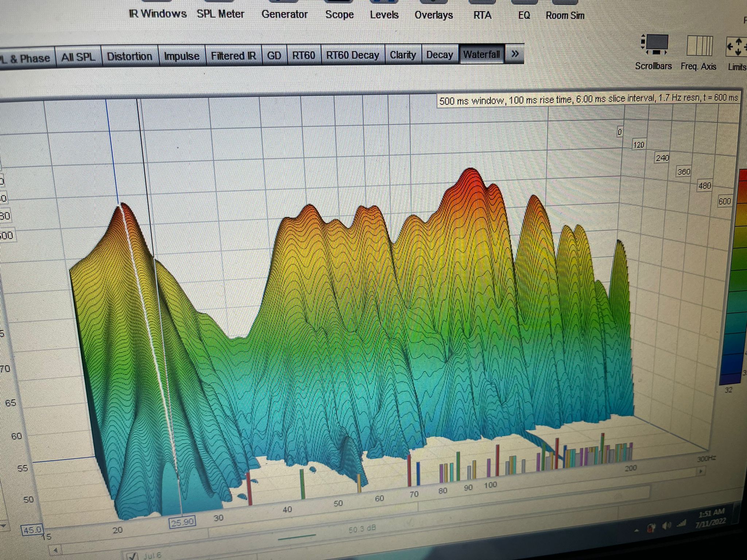Toggle the Jul 6 measurement checkbox
This screenshot has height=560, width=747.
132,556
